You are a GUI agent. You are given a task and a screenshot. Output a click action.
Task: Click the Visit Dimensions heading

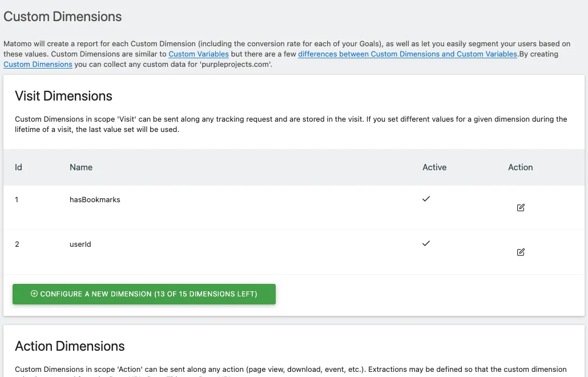[63, 96]
